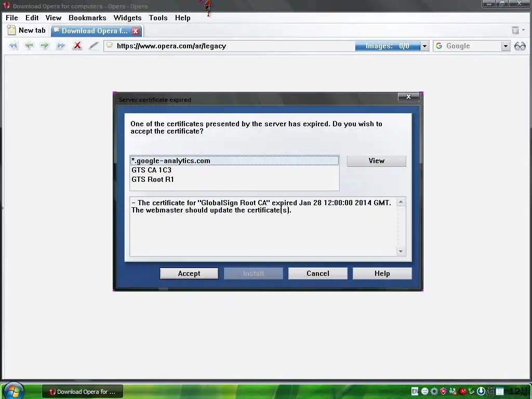Click the glasses view icon beside the search box
532x399 pixels.
tap(520, 46)
